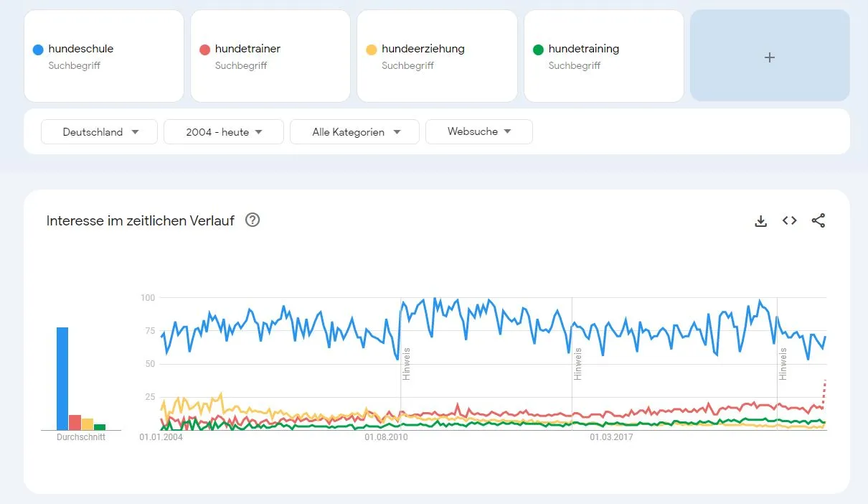Screen dimensions: 868x504
Task: Open the embed code icon
Action: coord(790,221)
